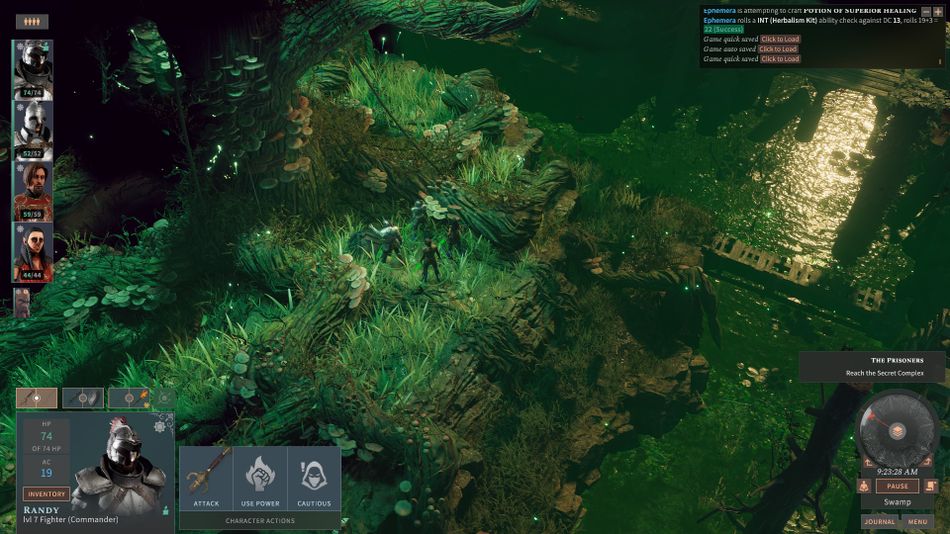
Task: Click the AC 19 stat box
Action: pos(46,469)
